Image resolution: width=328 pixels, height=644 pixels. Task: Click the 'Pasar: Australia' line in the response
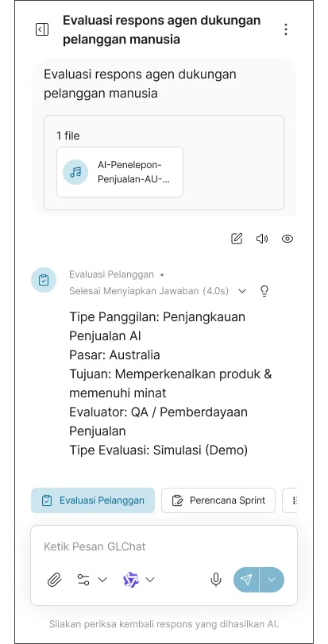[114, 355]
